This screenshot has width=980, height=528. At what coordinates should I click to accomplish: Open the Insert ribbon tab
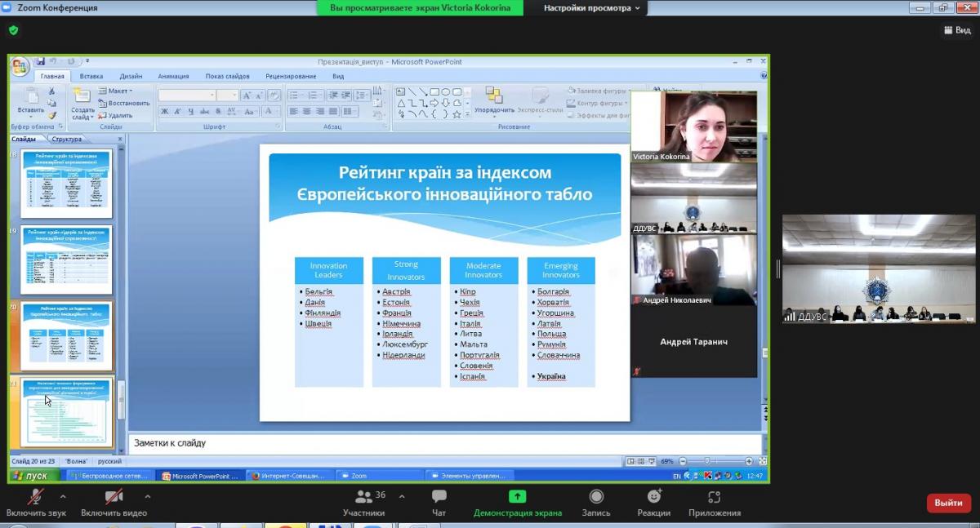91,76
